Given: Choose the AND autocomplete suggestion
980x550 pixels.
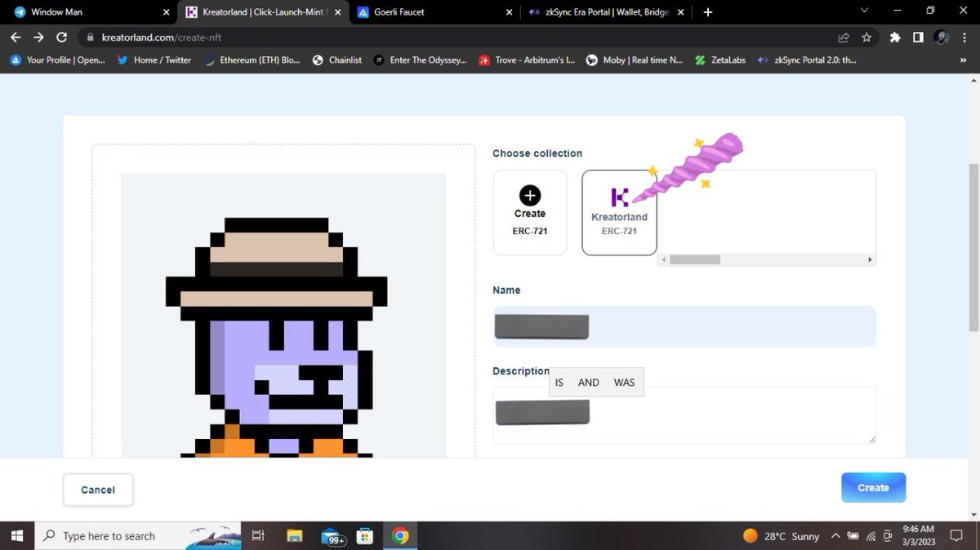Looking at the screenshot, I should click(x=589, y=382).
